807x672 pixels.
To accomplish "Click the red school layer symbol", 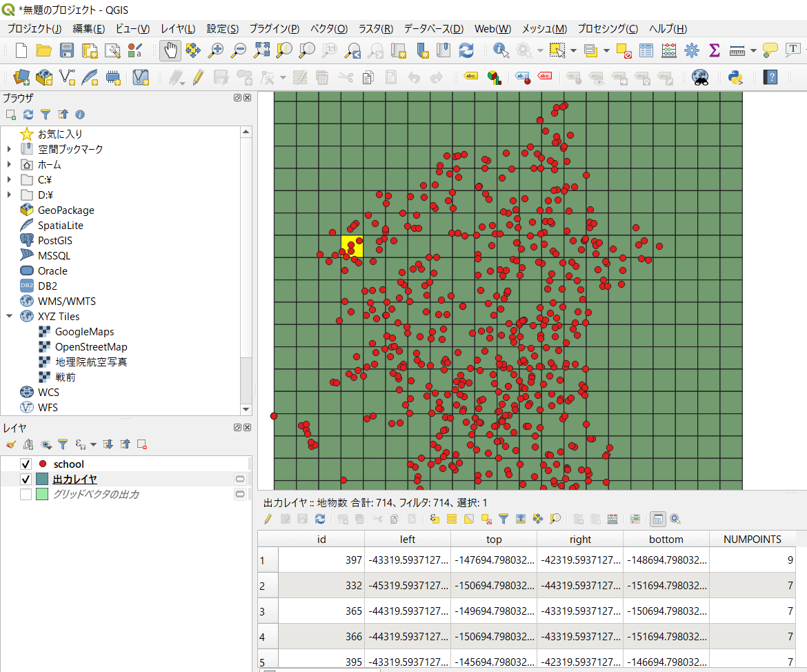I will pyautogui.click(x=43, y=464).
